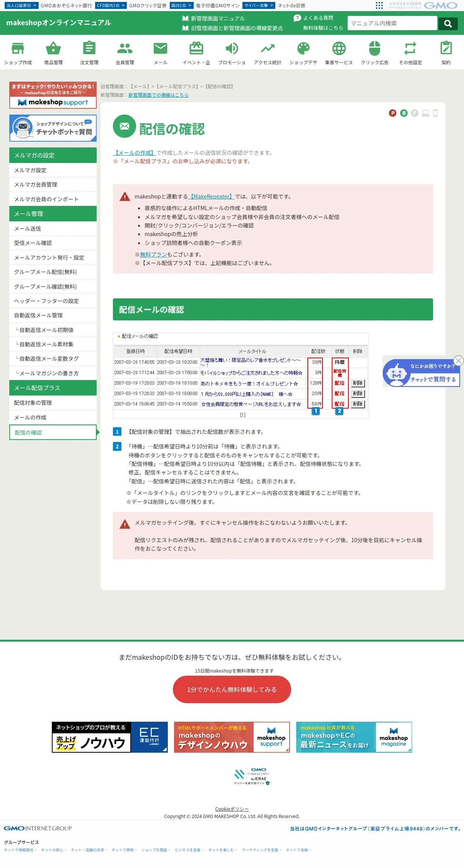Click the green B plan badge
This screenshot has width=464, height=868.
404,113
